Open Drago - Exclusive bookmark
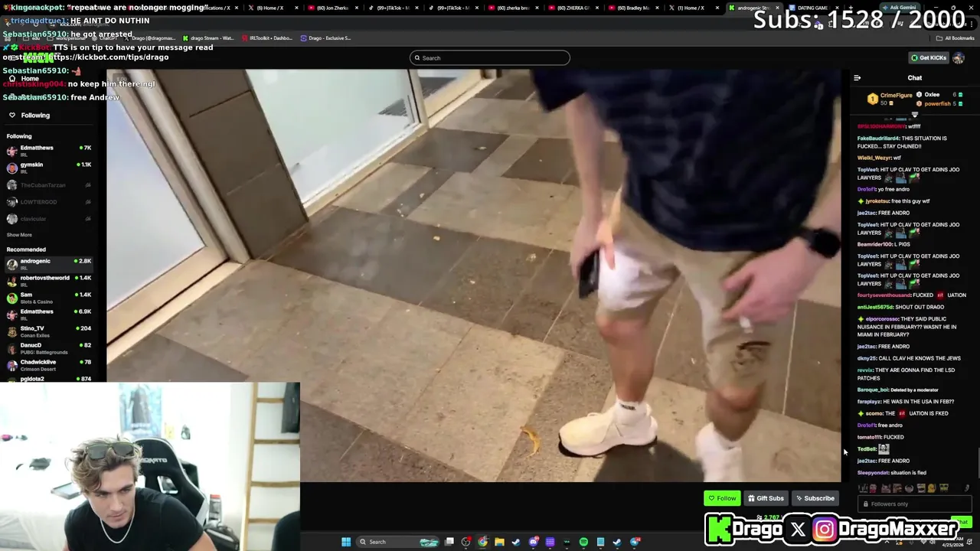The height and width of the screenshot is (551, 980). 326,37
